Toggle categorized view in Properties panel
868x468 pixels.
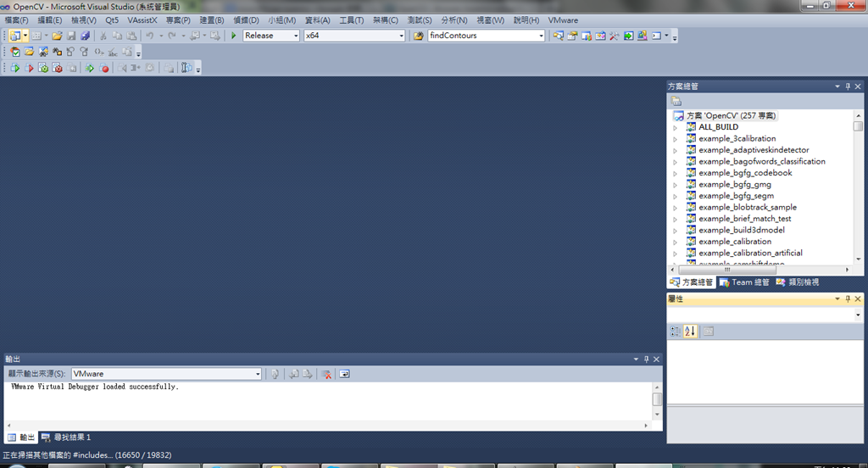(676, 331)
